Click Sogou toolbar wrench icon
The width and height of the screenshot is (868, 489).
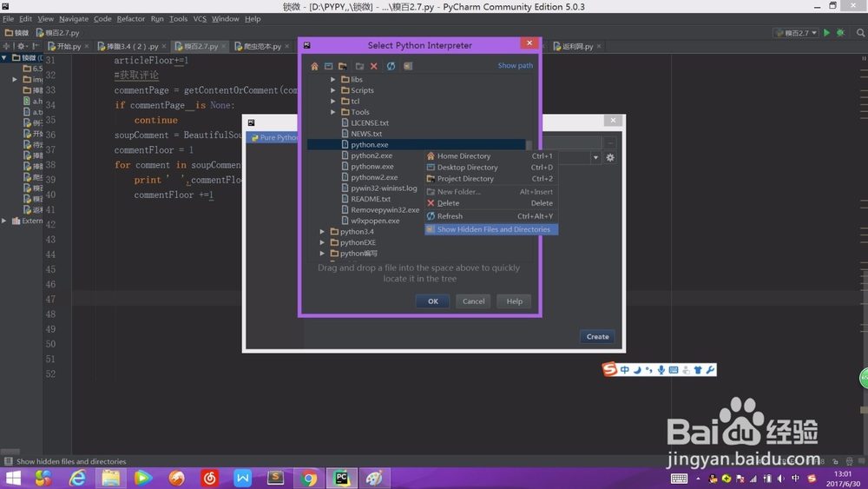pyautogui.click(x=710, y=370)
